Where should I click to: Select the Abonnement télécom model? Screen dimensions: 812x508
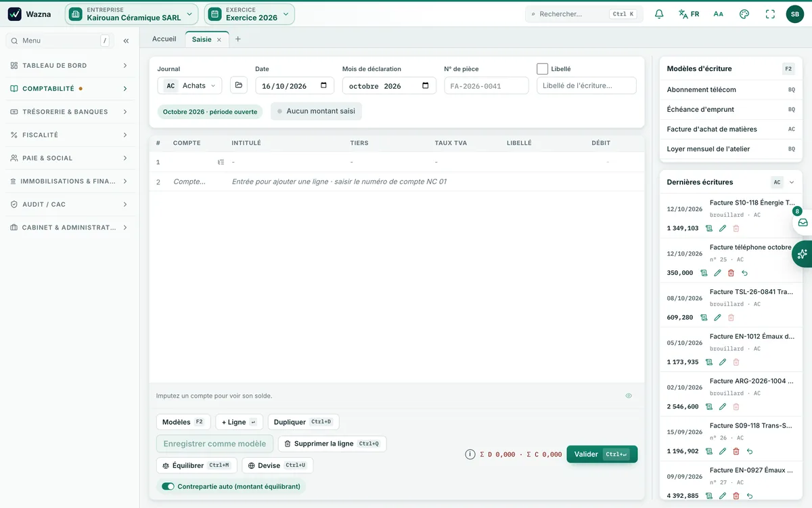coord(731,89)
